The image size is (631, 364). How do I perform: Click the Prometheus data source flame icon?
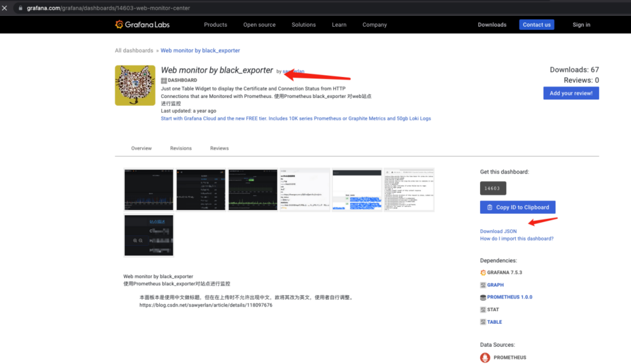(485, 357)
